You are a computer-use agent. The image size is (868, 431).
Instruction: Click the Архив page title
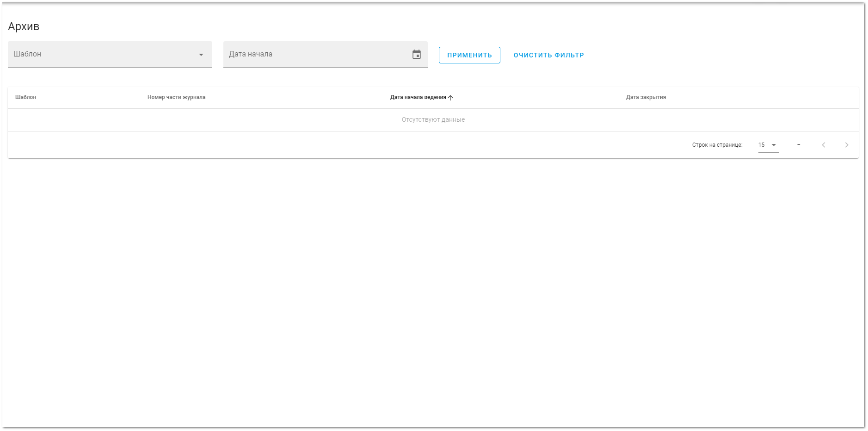coord(24,26)
